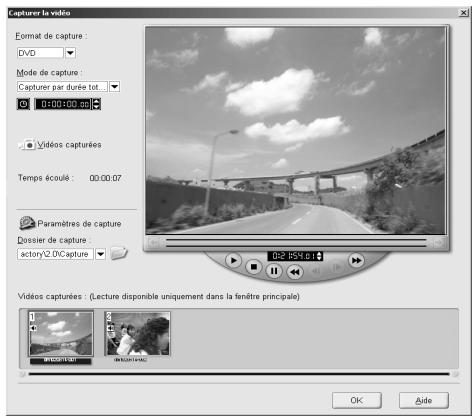Click the previous frame step button
The height and width of the screenshot is (417, 473).
coord(316,271)
